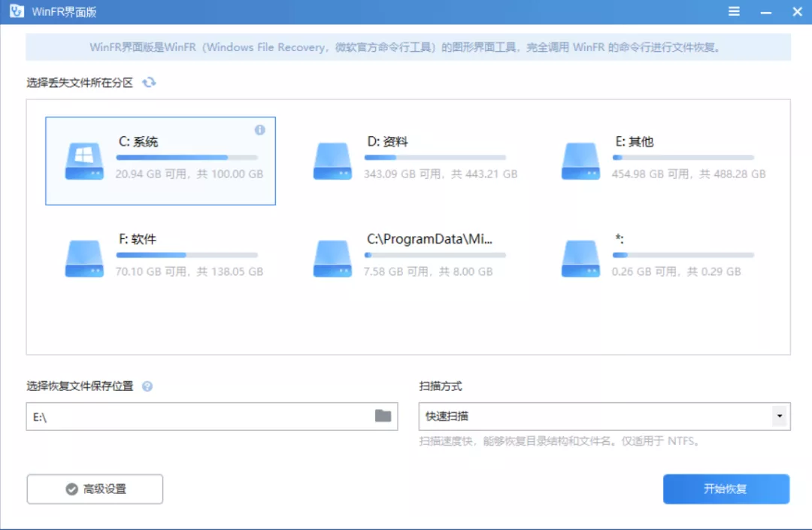812x530 pixels.
Task: Click the 开始恢复 button
Action: 726,489
